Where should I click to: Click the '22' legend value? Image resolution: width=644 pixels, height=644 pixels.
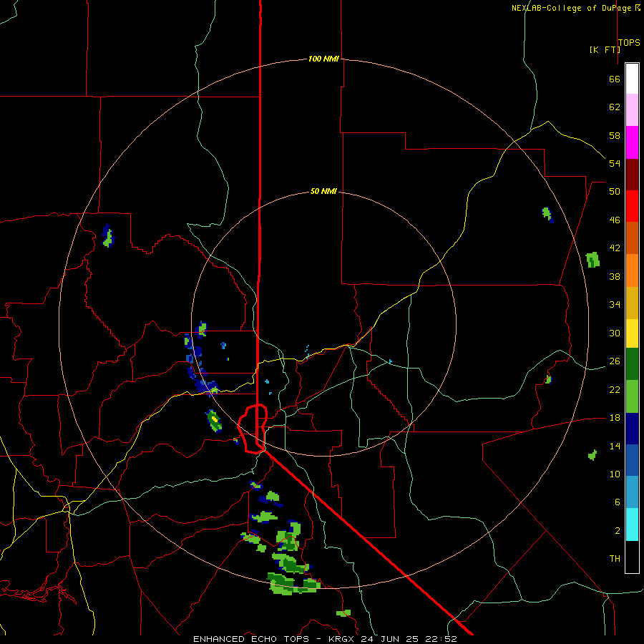(x=615, y=389)
